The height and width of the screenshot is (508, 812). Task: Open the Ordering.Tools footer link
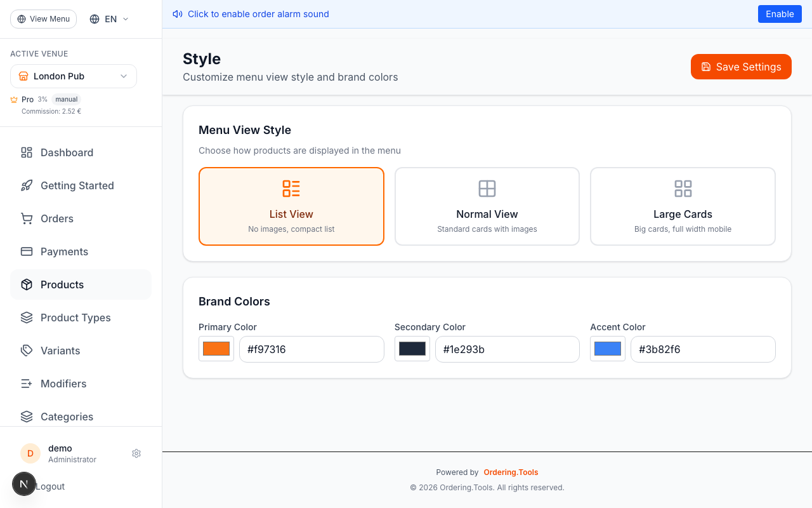coord(511,472)
